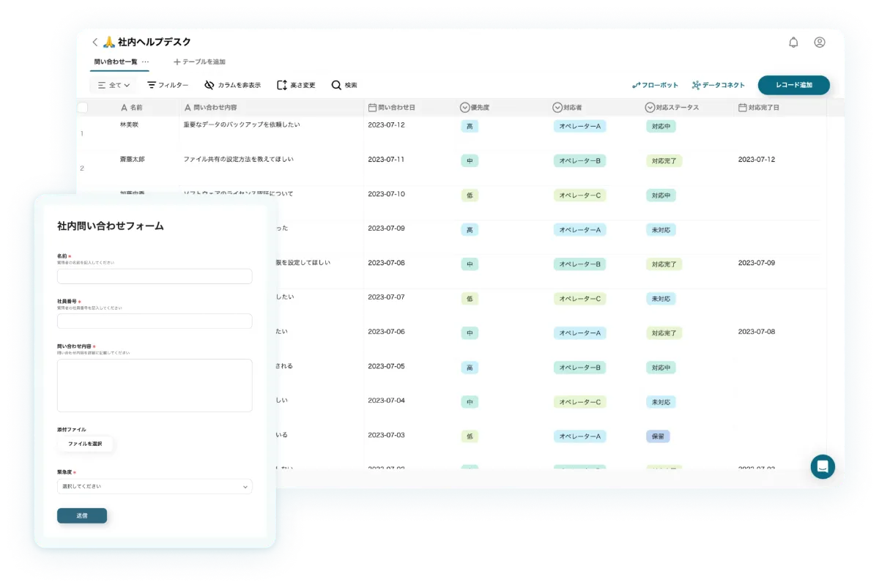The height and width of the screenshot is (588, 879).
Task: Expand the 対応ステータス column header menu
Action: [x=650, y=108]
